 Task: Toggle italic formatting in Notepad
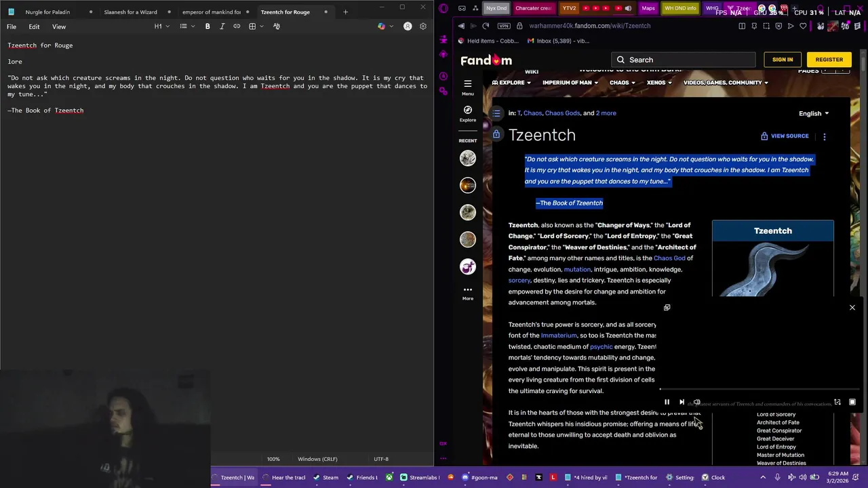click(x=222, y=26)
